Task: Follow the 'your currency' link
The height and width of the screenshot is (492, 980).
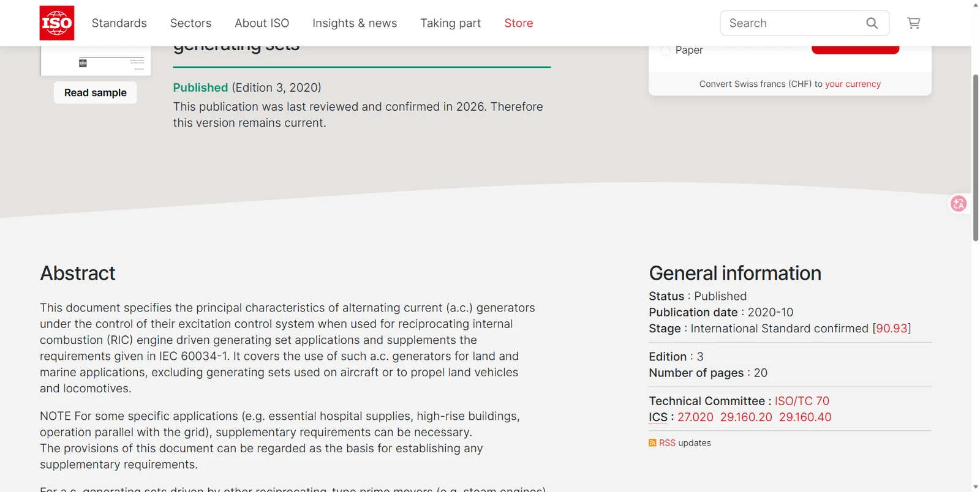Action: point(853,84)
